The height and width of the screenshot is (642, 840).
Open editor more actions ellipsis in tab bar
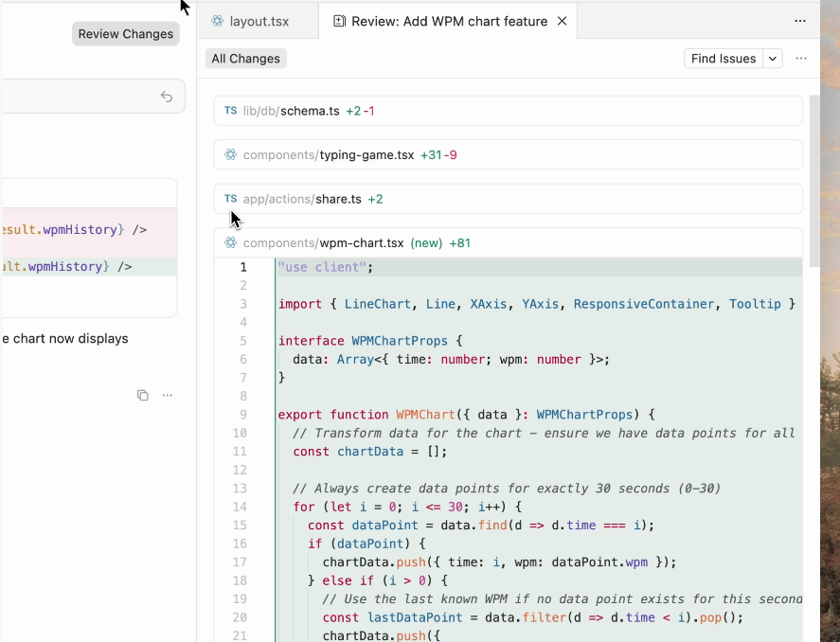tap(800, 21)
